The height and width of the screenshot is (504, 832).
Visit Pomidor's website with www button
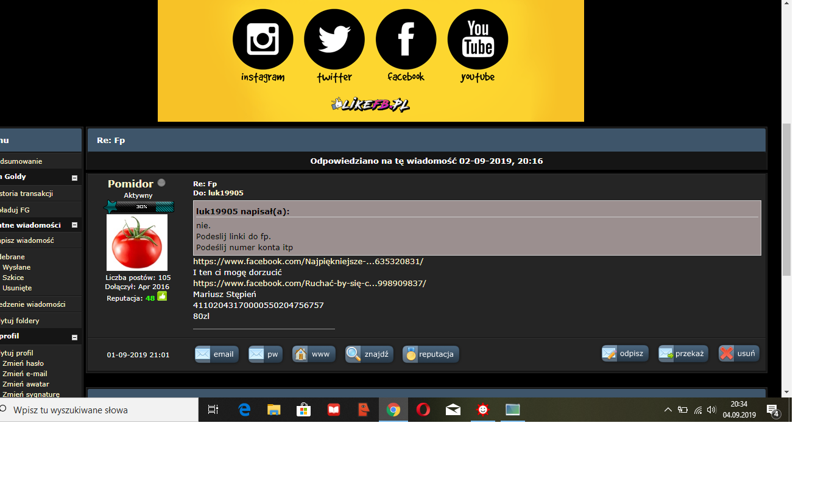pyautogui.click(x=314, y=354)
